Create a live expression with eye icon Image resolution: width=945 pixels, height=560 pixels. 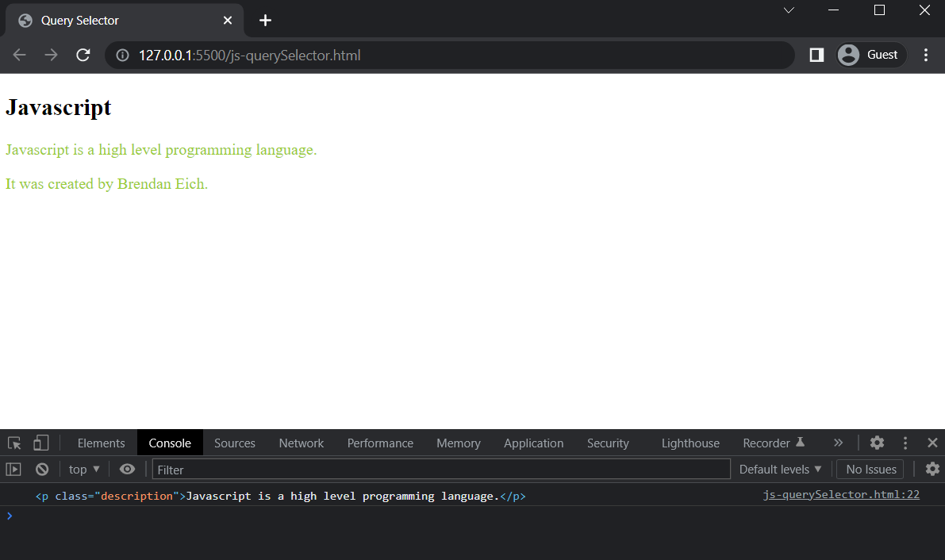(x=127, y=469)
